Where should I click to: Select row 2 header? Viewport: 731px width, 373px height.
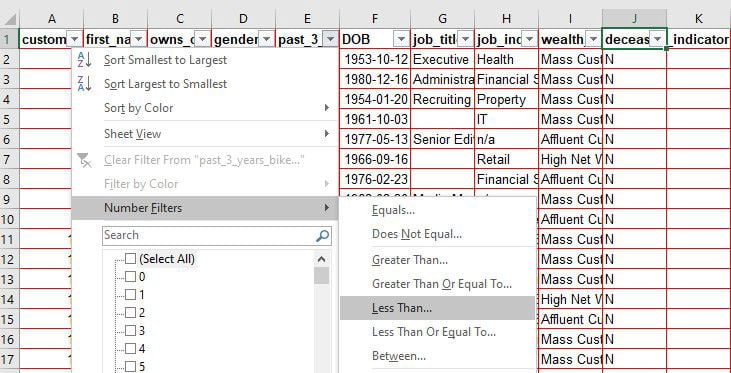tap(9, 59)
